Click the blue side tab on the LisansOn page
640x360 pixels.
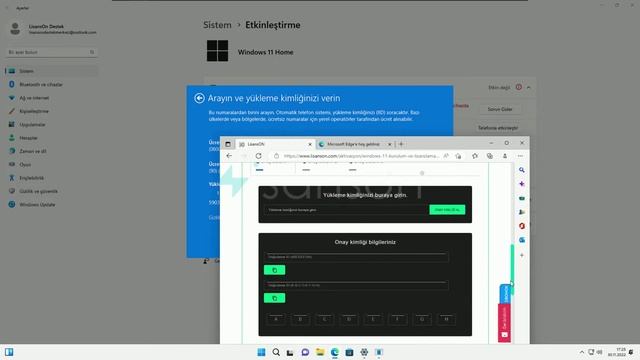click(x=505, y=294)
